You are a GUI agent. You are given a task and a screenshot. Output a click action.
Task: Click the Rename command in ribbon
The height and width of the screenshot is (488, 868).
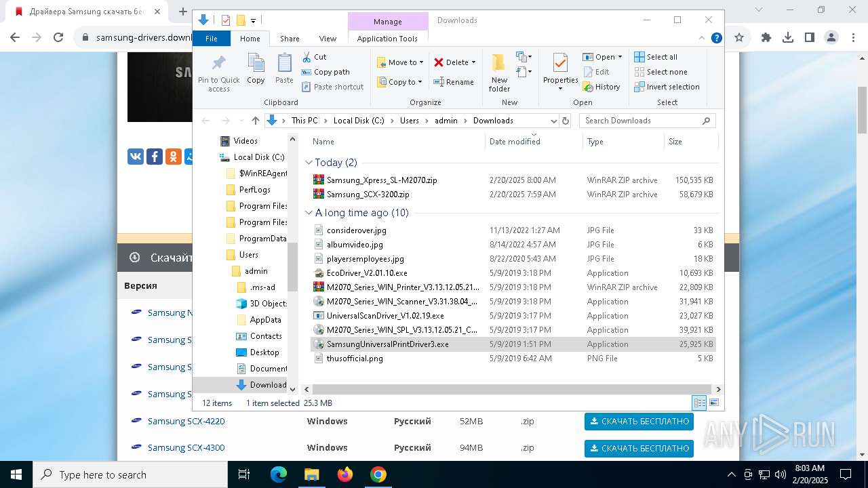454,82
